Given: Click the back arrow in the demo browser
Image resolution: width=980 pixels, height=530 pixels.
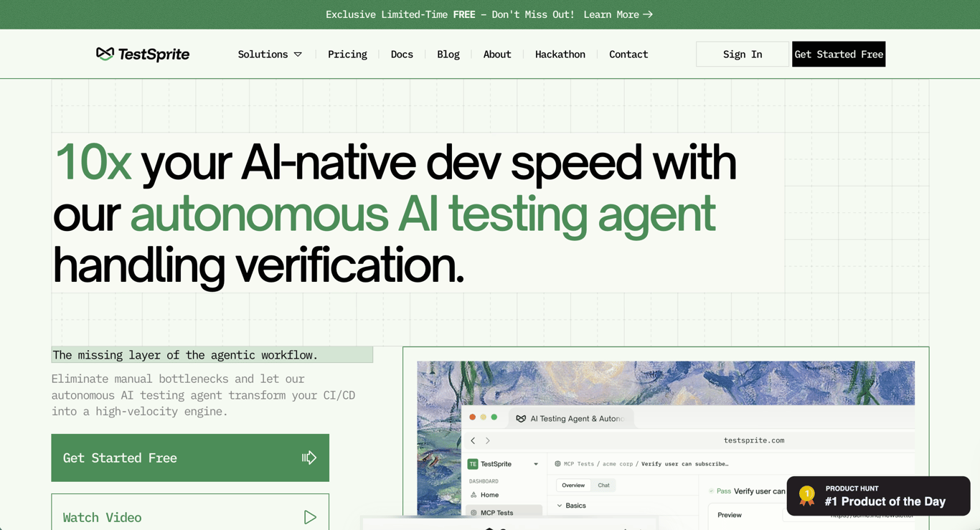Looking at the screenshot, I should click(473, 440).
